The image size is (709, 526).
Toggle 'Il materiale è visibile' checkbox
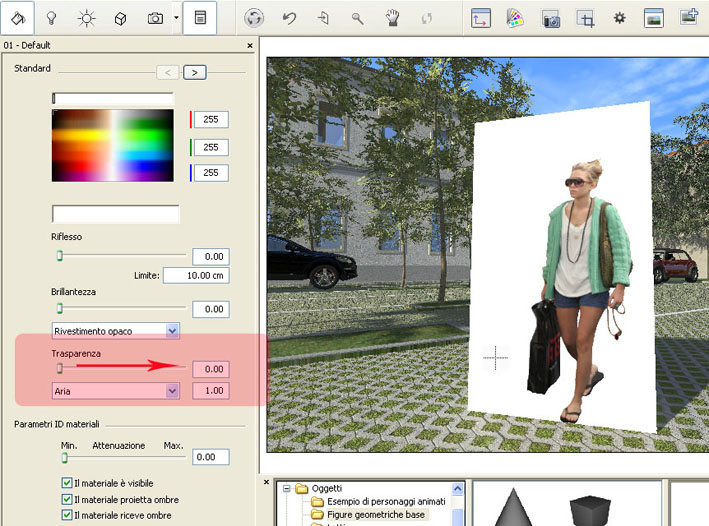click(x=67, y=483)
